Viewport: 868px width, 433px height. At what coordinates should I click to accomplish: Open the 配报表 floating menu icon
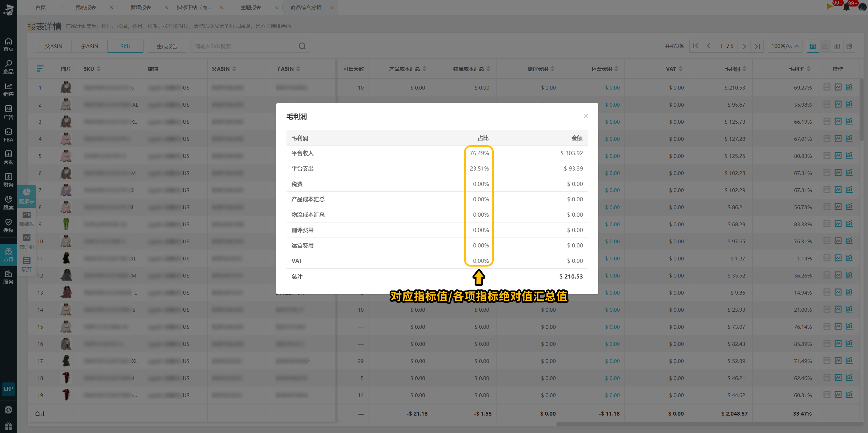27,196
